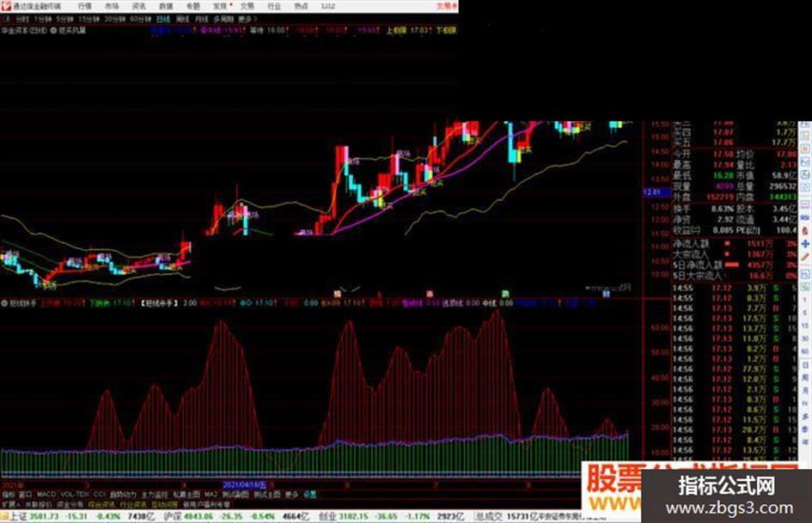The width and height of the screenshot is (812, 523).
Task: Open the 综合资讯 bottom tab
Action: coord(101,504)
